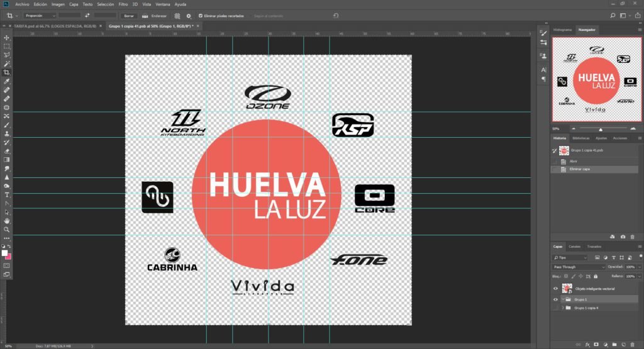Select the Clone Stamp tool
Viewport: 644px width, 349px height.
pyautogui.click(x=6, y=133)
